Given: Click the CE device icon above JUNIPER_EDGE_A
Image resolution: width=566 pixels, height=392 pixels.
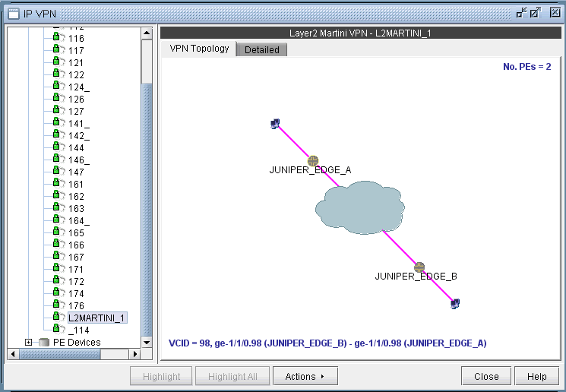Looking at the screenshot, I should click(275, 124).
